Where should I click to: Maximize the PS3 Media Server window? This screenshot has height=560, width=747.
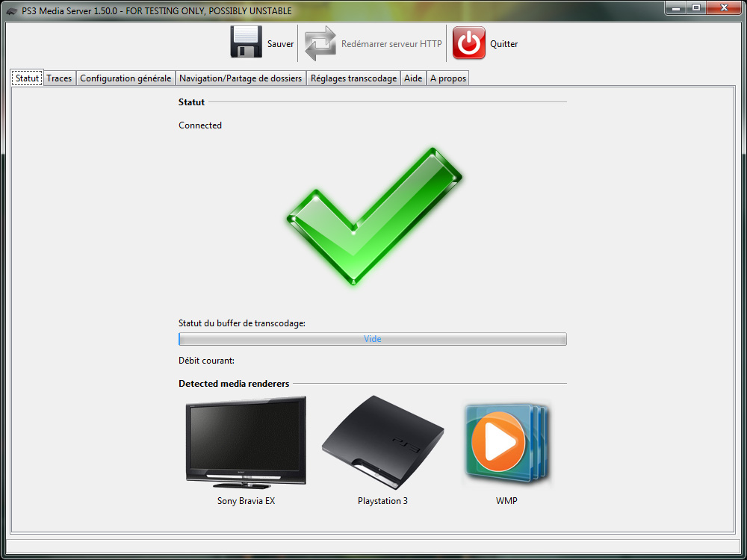696,7
